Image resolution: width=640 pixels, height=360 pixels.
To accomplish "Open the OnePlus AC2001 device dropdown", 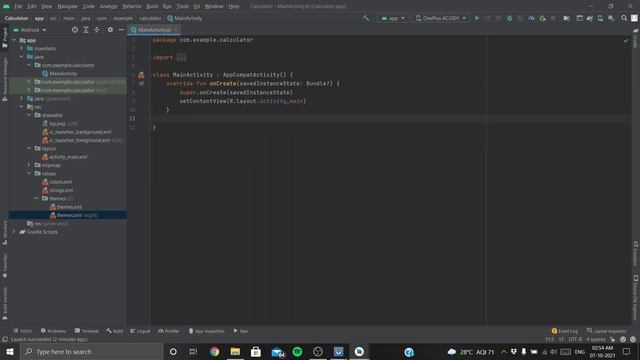I will tap(441, 18).
